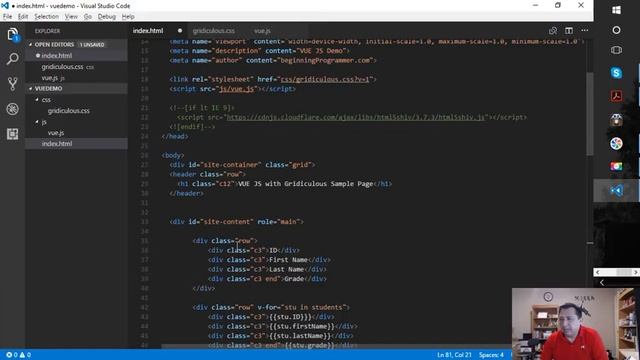Click the Ln 81, Col 21 status entry
The height and width of the screenshot is (360, 640).
(454, 355)
